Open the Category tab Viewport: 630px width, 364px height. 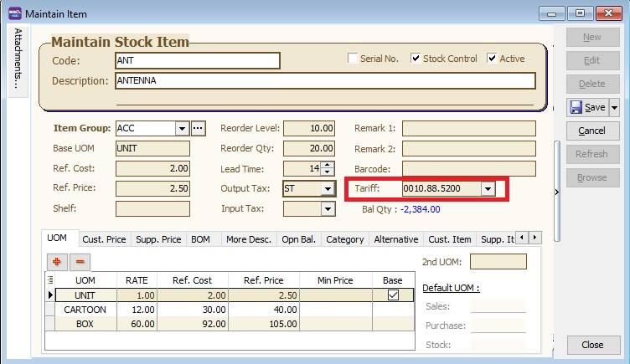[344, 239]
